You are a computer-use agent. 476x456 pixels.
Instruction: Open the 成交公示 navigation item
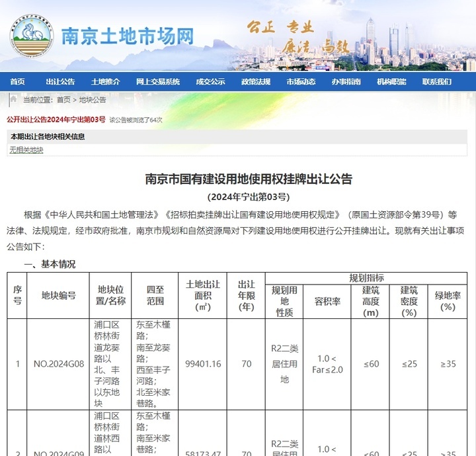point(210,82)
